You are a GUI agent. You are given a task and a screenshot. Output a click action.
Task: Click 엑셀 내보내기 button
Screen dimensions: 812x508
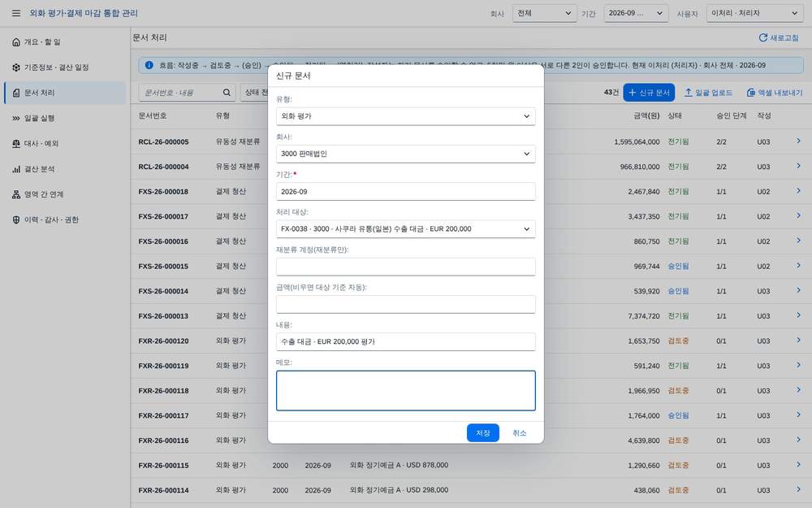click(774, 93)
